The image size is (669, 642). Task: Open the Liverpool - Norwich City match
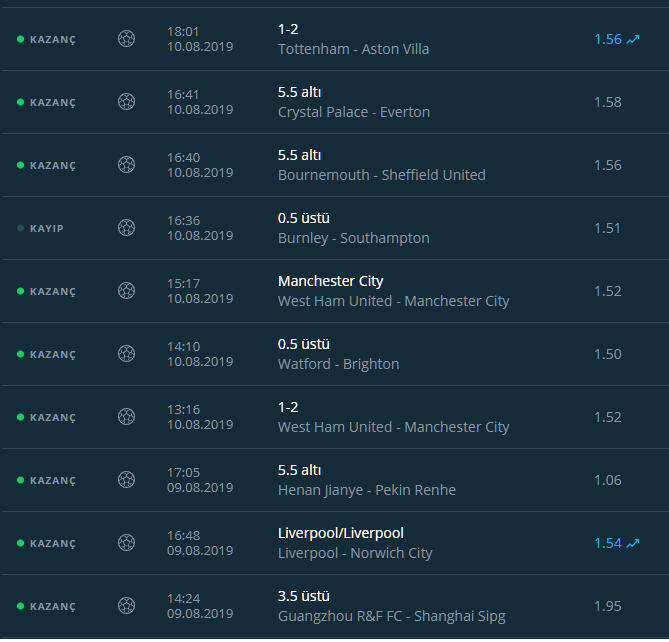point(355,553)
